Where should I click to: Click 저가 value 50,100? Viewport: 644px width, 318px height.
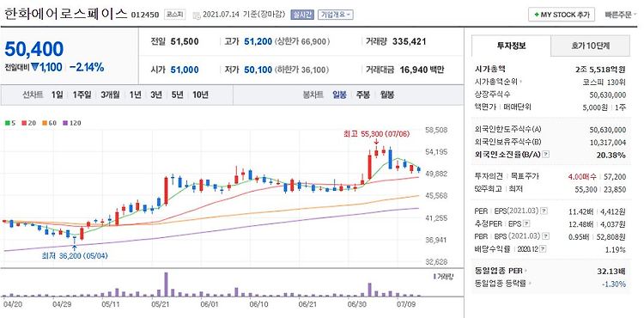tap(258, 70)
